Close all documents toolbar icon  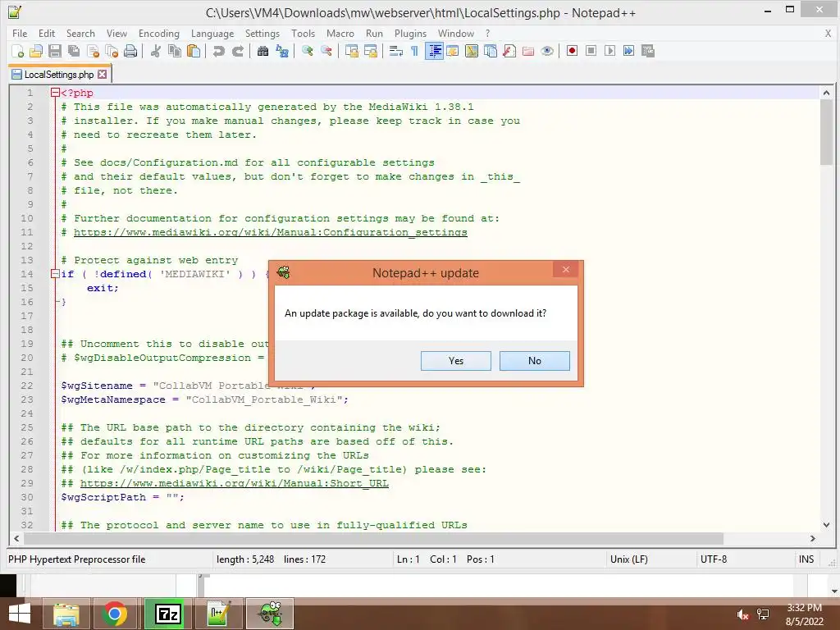coord(112,51)
